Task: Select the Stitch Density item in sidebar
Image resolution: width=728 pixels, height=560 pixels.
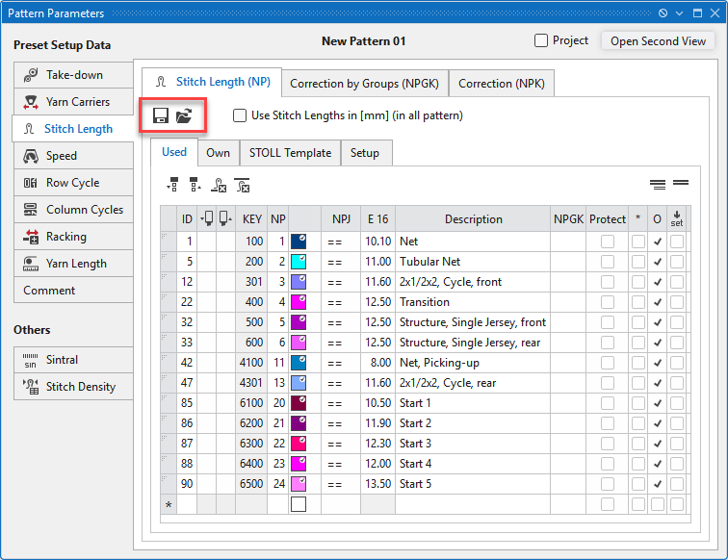Action: [73, 387]
